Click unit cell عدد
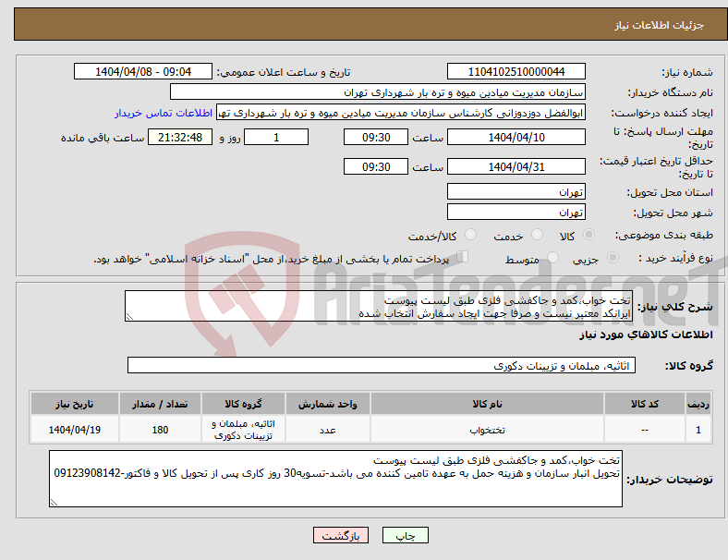Screen dimensions: 728x560 tap(327, 430)
